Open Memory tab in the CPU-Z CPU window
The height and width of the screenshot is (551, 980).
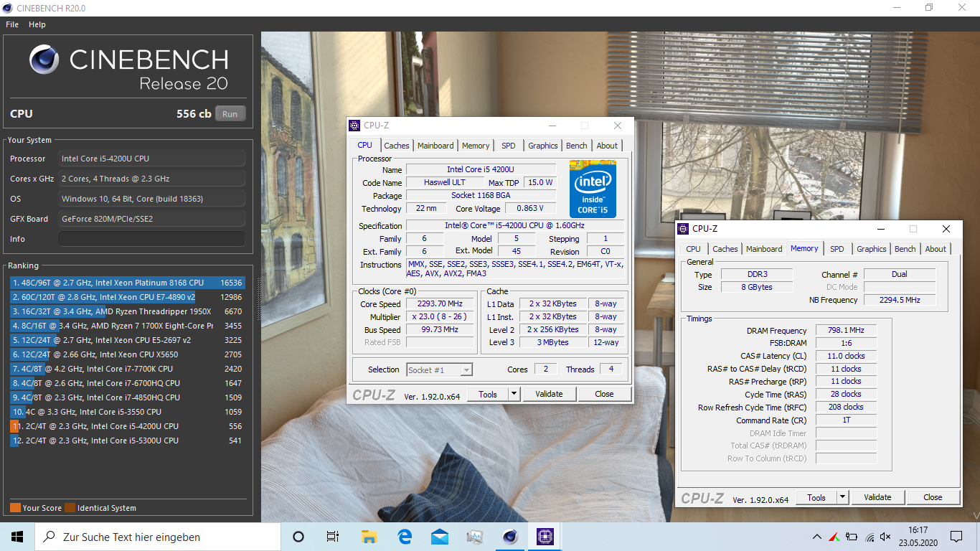pos(476,146)
